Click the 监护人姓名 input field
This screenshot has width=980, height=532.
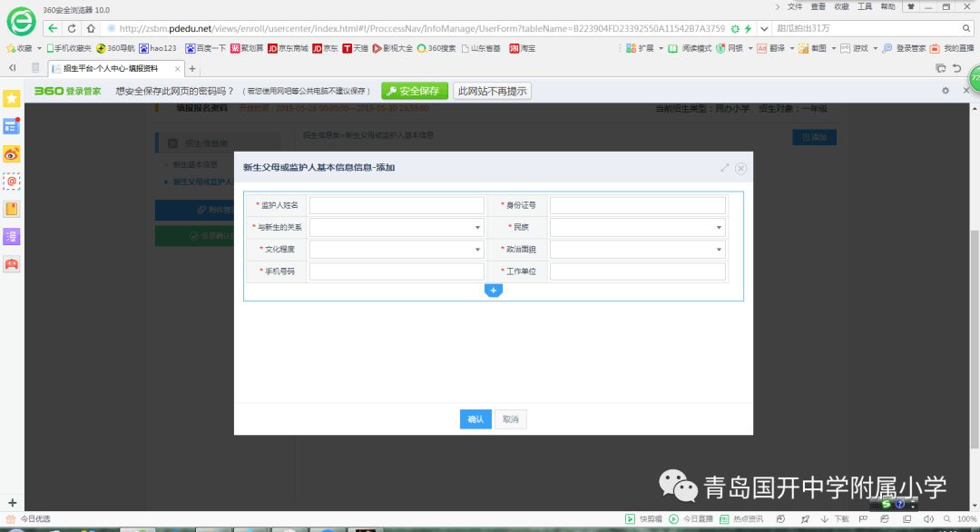coord(397,205)
